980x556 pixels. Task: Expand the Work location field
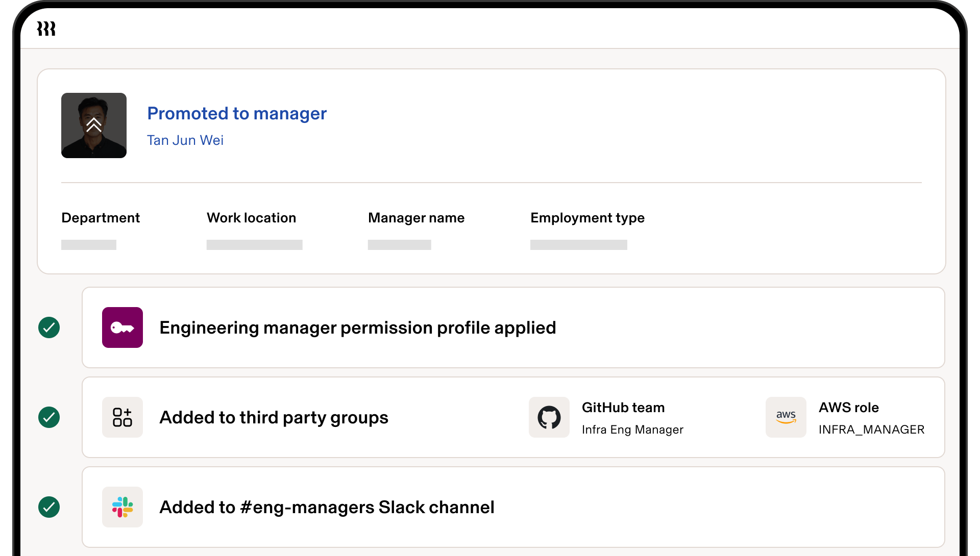coord(254,245)
